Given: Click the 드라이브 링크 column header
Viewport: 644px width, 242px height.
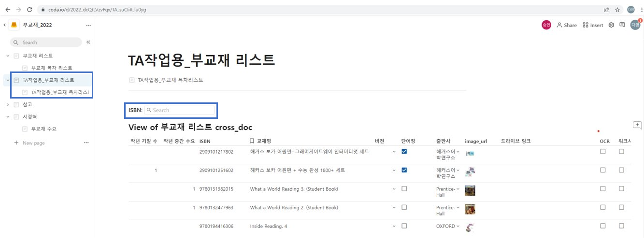Looking at the screenshot, I should (515, 141).
